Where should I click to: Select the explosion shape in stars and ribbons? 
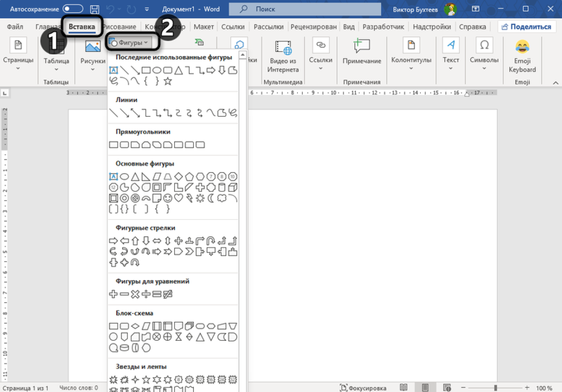tap(113, 379)
